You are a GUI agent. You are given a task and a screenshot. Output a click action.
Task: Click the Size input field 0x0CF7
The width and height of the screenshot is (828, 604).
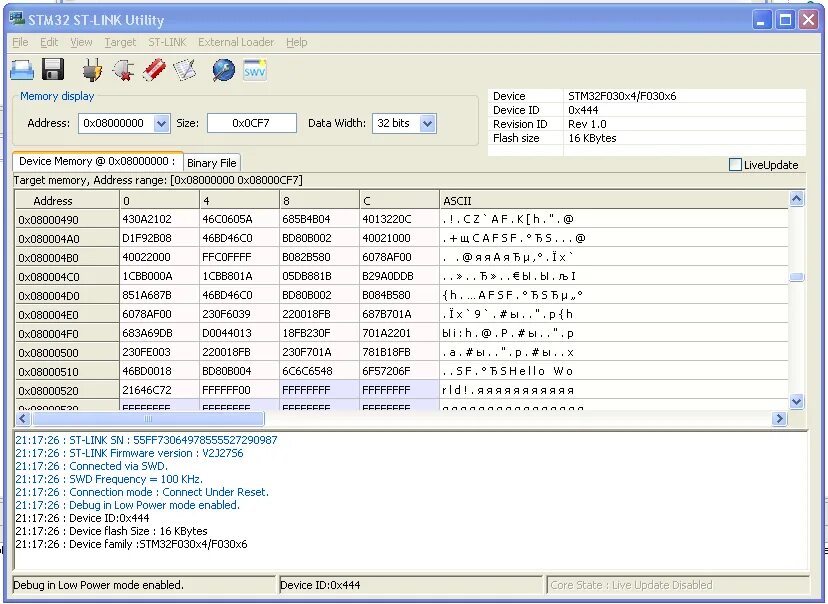251,124
